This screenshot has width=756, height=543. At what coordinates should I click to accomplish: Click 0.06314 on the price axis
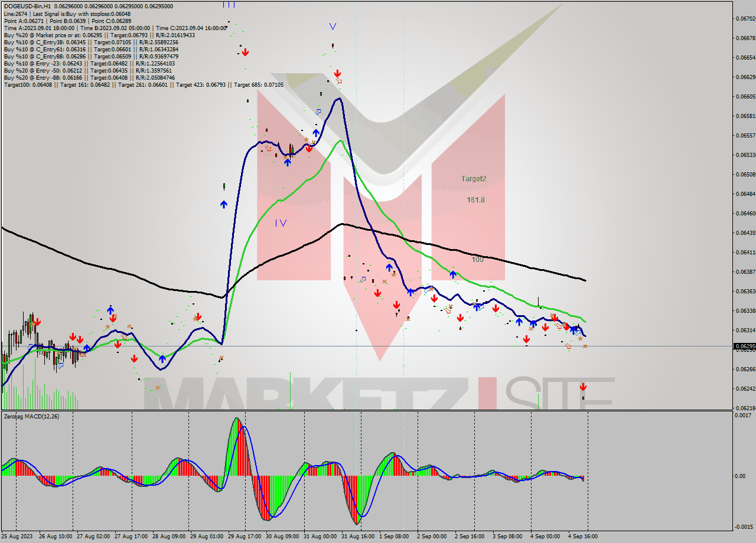(745, 330)
